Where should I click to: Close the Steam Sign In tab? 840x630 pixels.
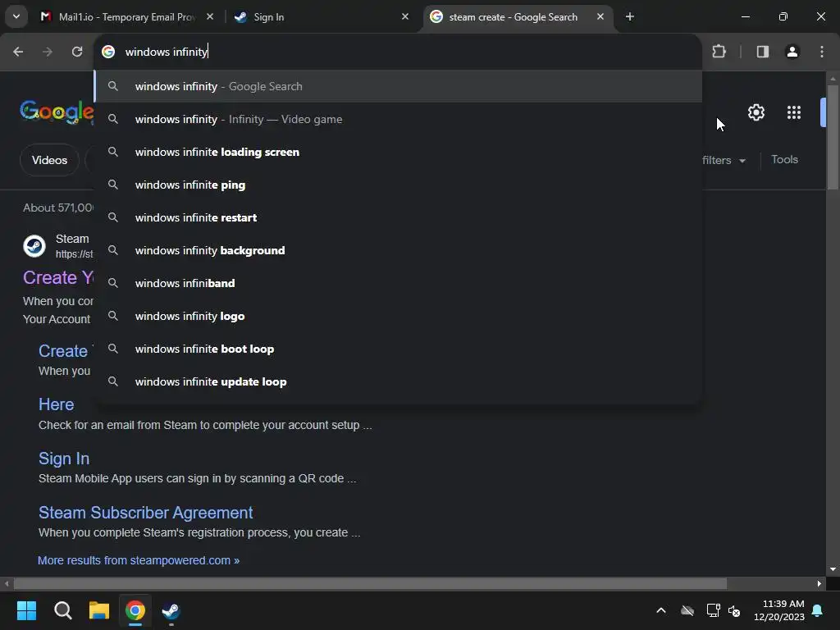(x=405, y=16)
